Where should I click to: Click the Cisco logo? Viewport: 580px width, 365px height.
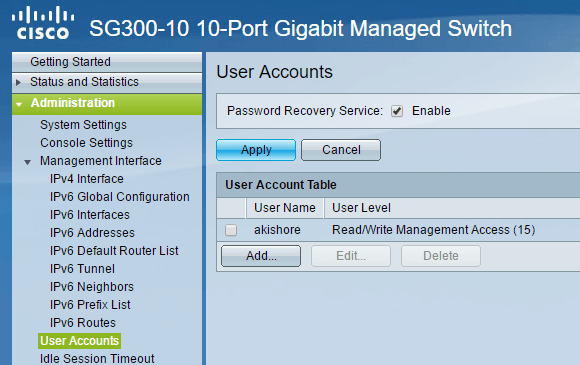(43, 23)
